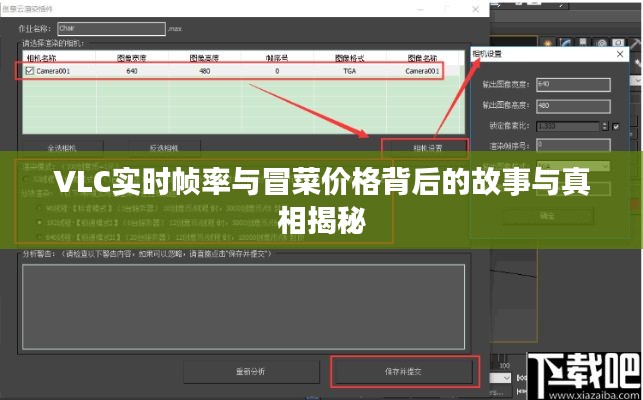This screenshot has width=643, height=400.
Task: Click the 全选相机 select-all cameras button
Action: [x=62, y=147]
